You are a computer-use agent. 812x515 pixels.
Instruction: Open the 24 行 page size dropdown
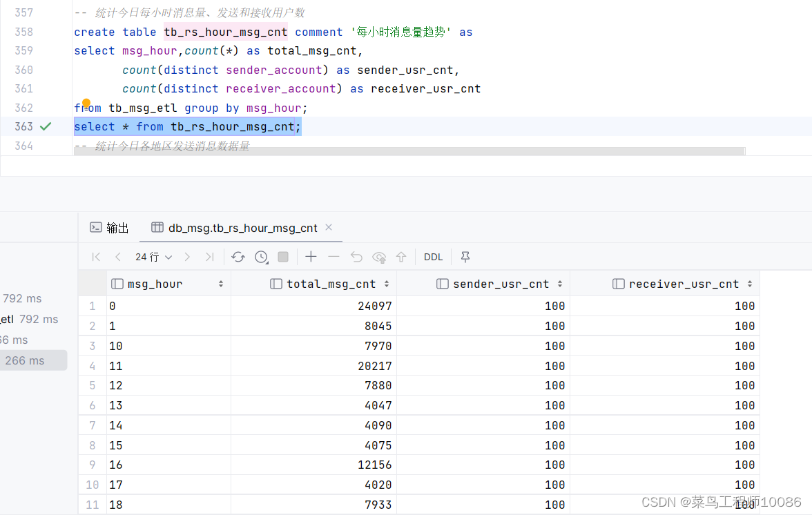(x=154, y=257)
